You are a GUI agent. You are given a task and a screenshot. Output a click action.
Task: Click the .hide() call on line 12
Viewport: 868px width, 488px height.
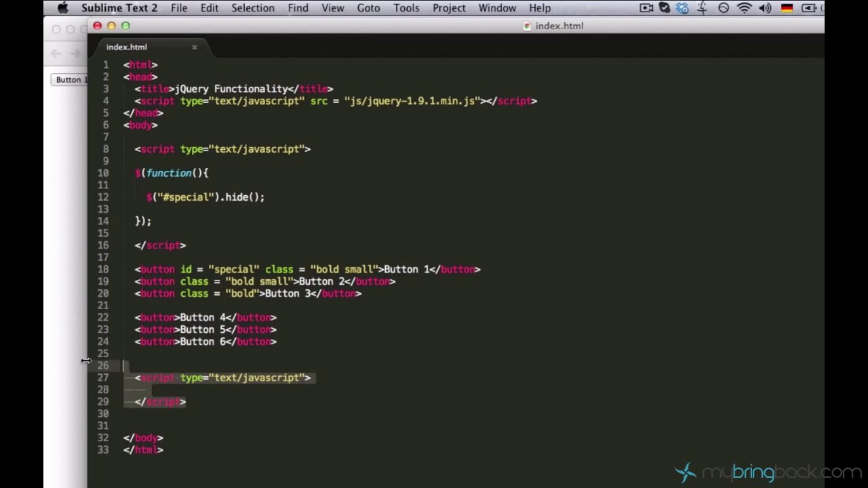click(242, 197)
